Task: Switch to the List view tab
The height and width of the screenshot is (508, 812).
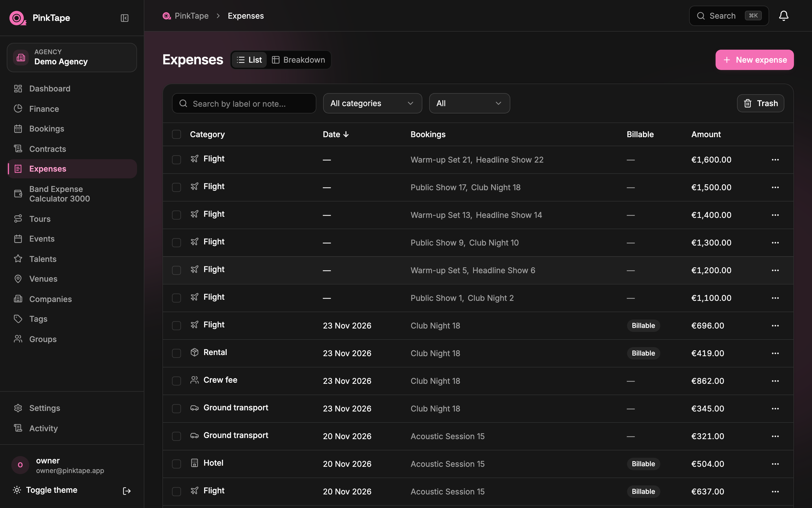Action: (x=249, y=60)
